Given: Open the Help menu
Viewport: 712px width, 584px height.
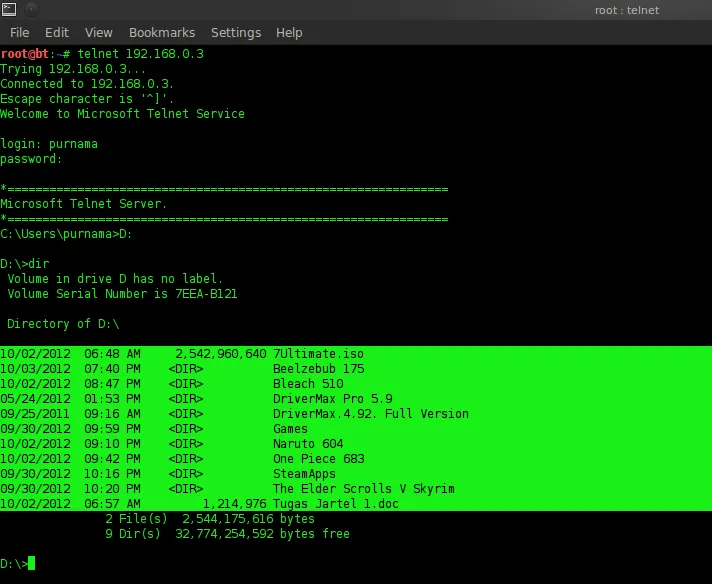Looking at the screenshot, I should [289, 33].
